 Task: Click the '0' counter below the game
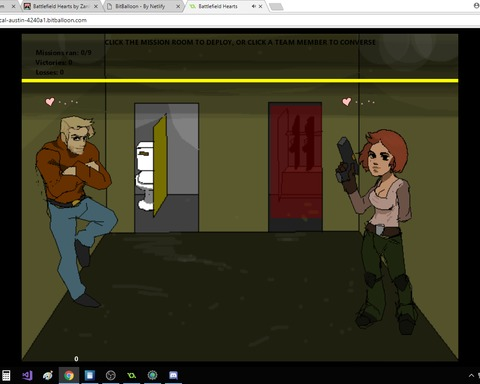click(76, 359)
